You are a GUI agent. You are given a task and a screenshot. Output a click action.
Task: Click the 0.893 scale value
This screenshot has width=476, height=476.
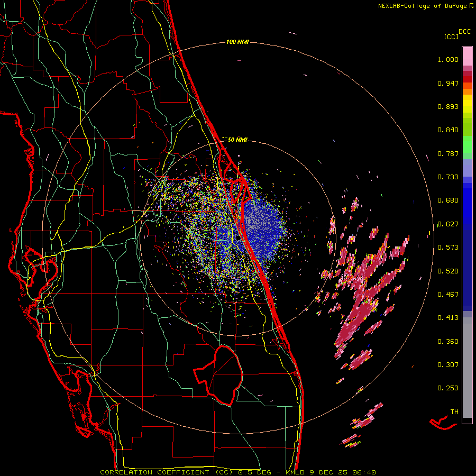pos(448,106)
